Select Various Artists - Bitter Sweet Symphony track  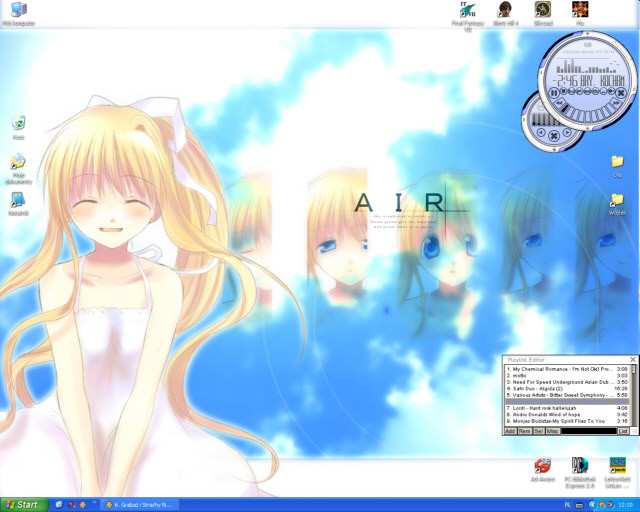tap(567, 395)
